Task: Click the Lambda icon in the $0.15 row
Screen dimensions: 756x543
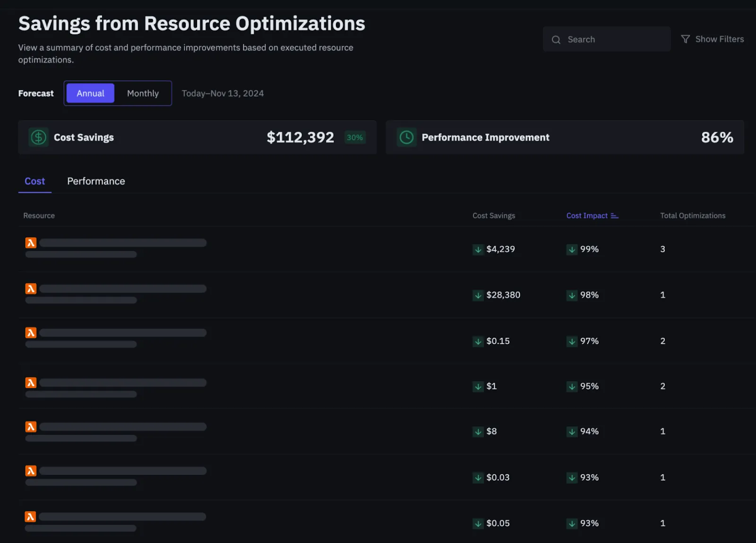Action: pos(31,333)
